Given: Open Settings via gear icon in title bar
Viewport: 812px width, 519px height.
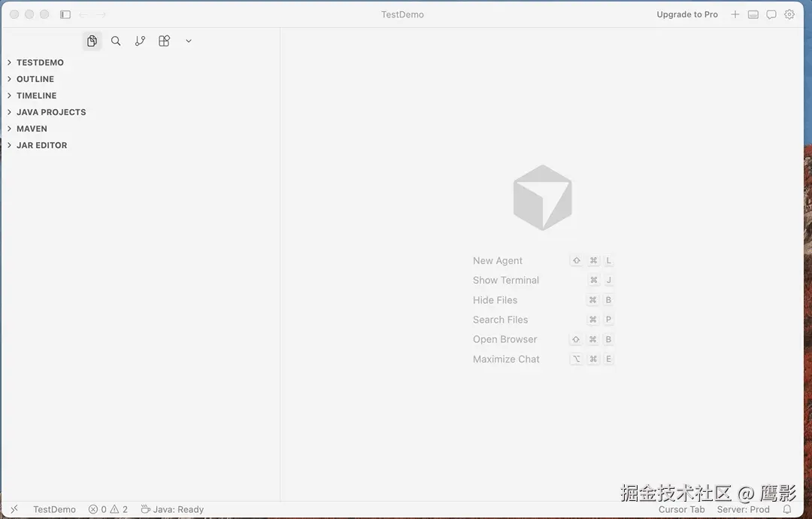Looking at the screenshot, I should 789,14.
